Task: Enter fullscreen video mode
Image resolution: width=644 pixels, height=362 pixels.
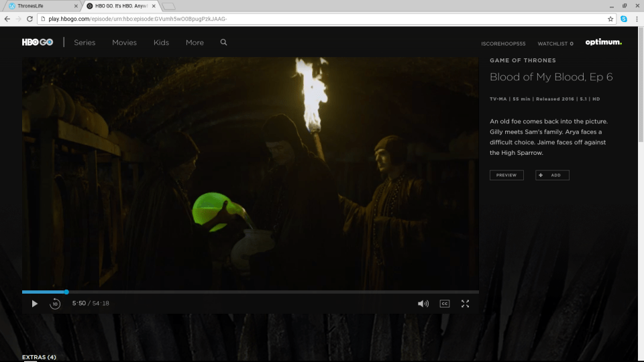Action: (465, 304)
